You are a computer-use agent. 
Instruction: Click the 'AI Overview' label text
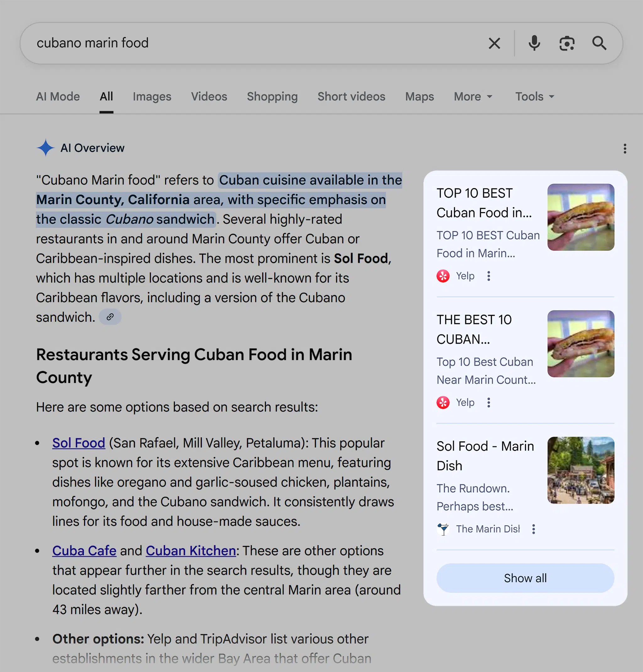[x=93, y=148]
